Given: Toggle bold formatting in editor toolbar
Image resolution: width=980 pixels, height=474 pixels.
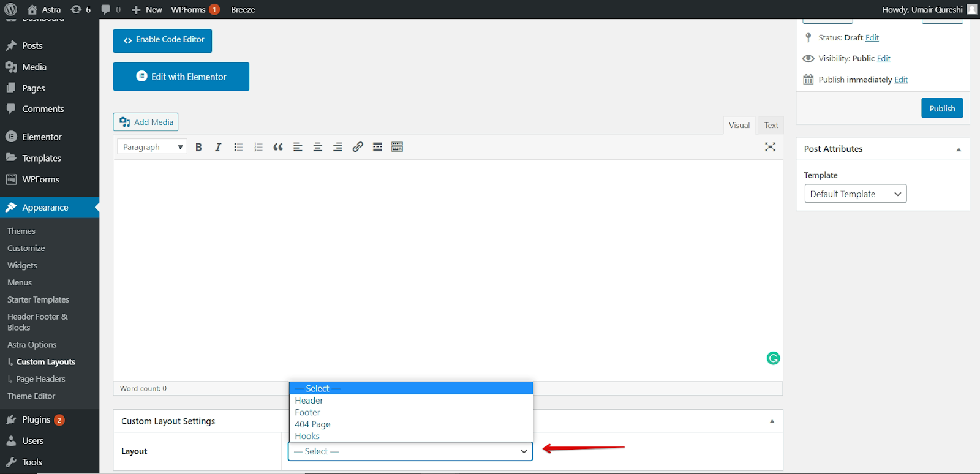Looking at the screenshot, I should 198,147.
